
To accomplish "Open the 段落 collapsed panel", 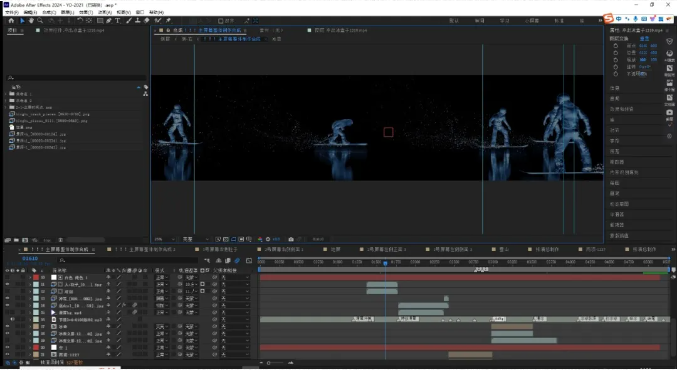I will tap(614, 152).
